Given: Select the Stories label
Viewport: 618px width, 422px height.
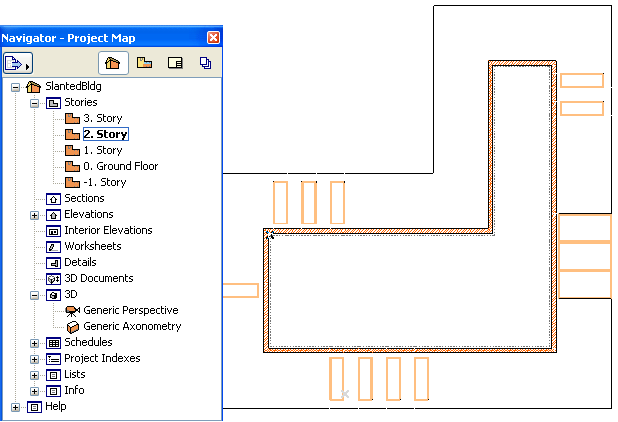Looking at the screenshot, I should pos(81,102).
